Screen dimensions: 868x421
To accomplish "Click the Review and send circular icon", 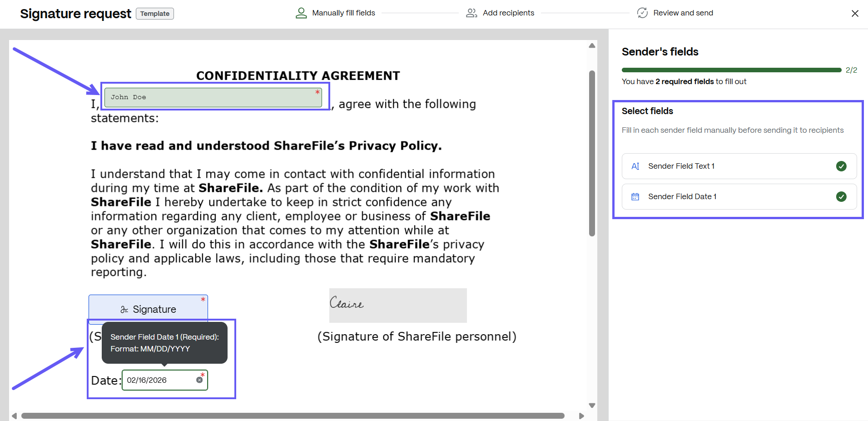I will tap(642, 13).
